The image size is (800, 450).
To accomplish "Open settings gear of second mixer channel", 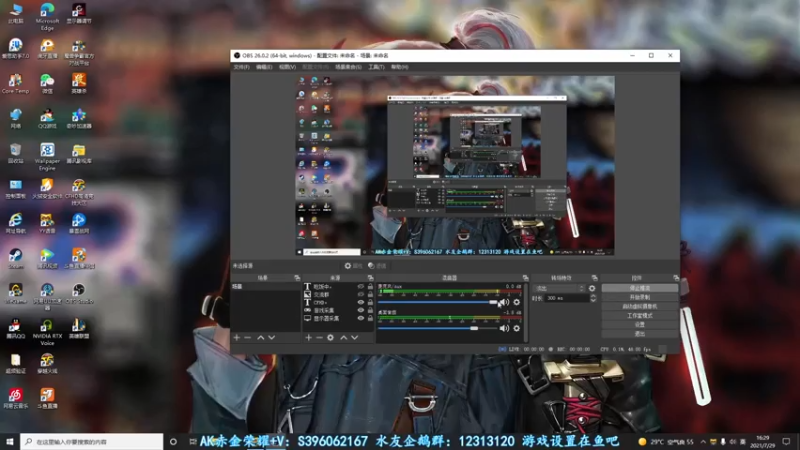I will tap(516, 329).
